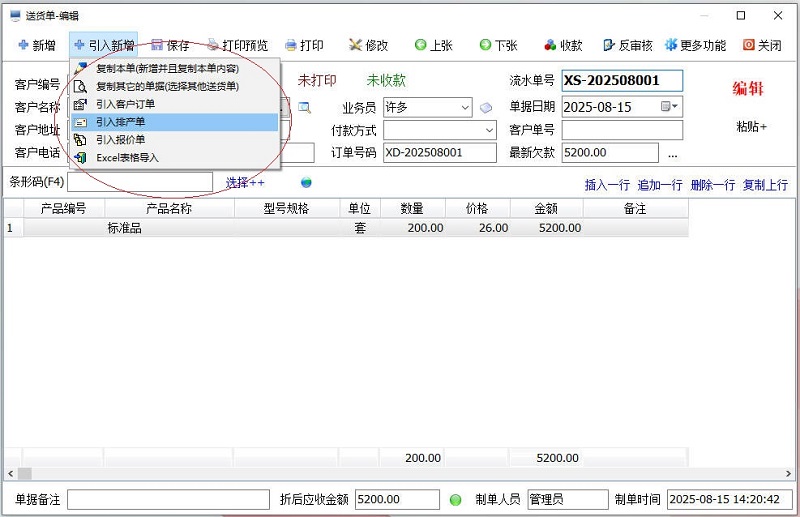Click the 最新欠款 field

tap(610, 153)
